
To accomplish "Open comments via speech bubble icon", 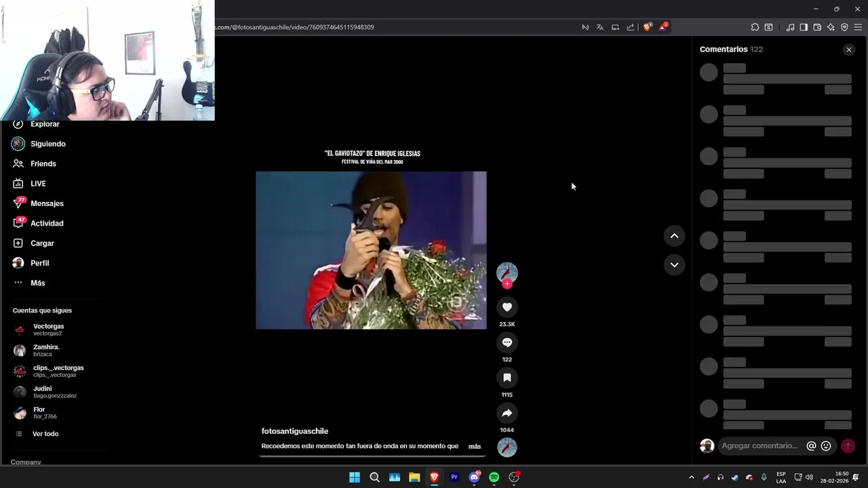I will point(507,342).
